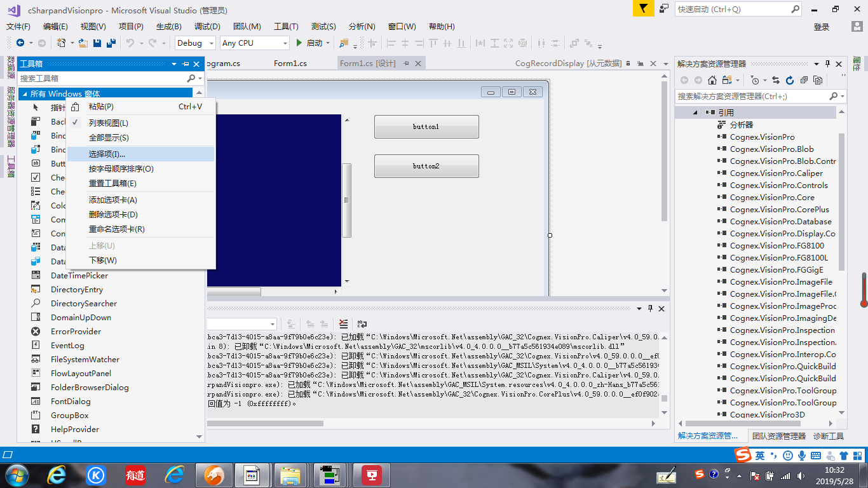This screenshot has width=868, height=488.
Task: Pin the 工具箱 panel with the pushpin
Action: pyautogui.click(x=184, y=64)
